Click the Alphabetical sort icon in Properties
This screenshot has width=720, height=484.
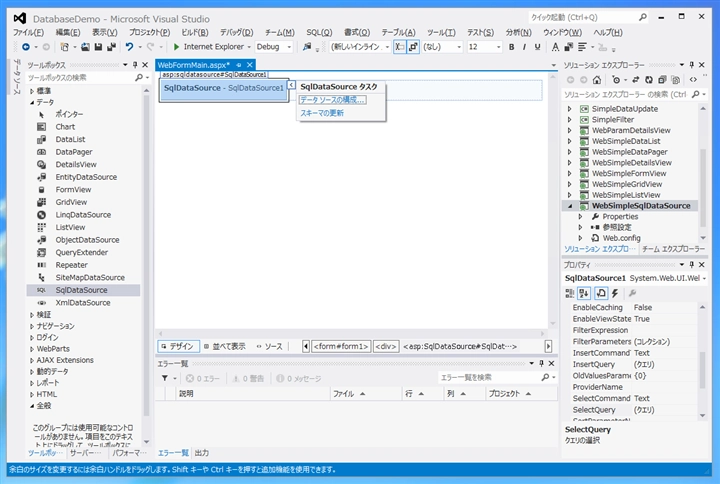(x=584, y=293)
